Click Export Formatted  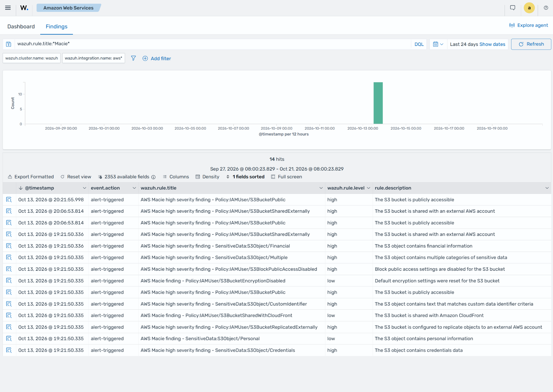[x=31, y=177]
